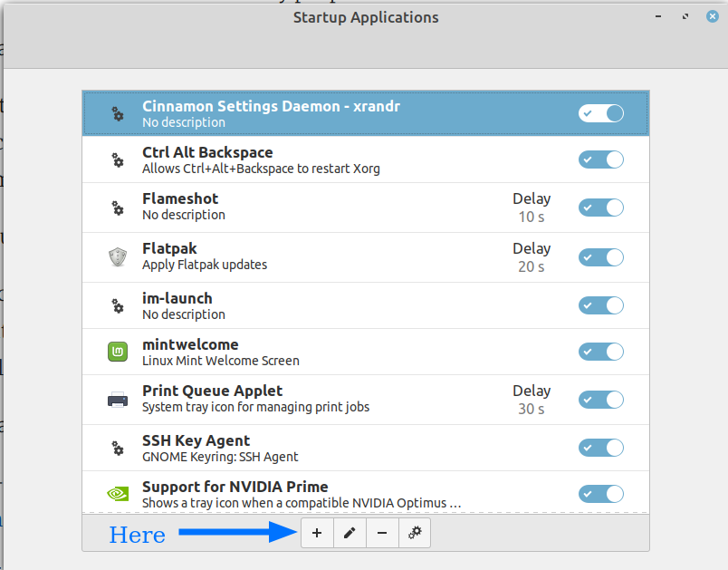This screenshot has height=570, width=728.
Task: Click 'Apply Flatpak updates' description
Action: point(205,265)
